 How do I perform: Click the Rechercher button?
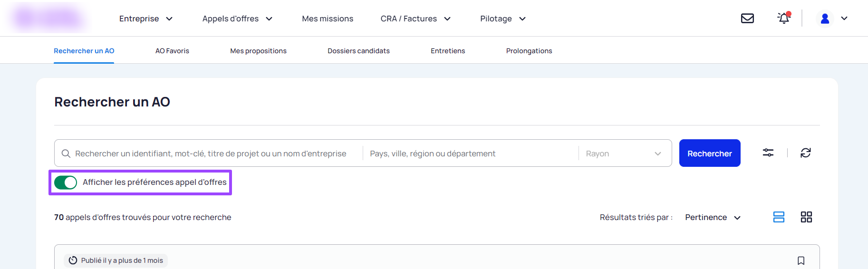[709, 153]
